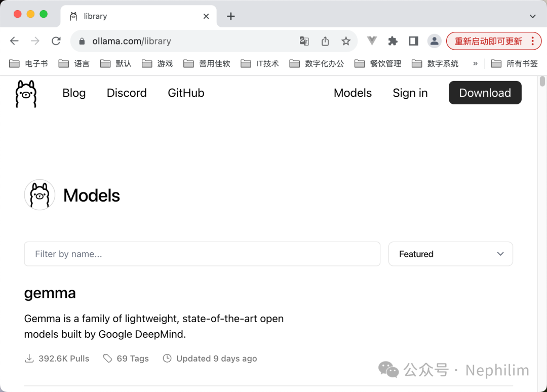Click the lock icon in address bar
The width and height of the screenshot is (547, 392).
[x=82, y=42]
